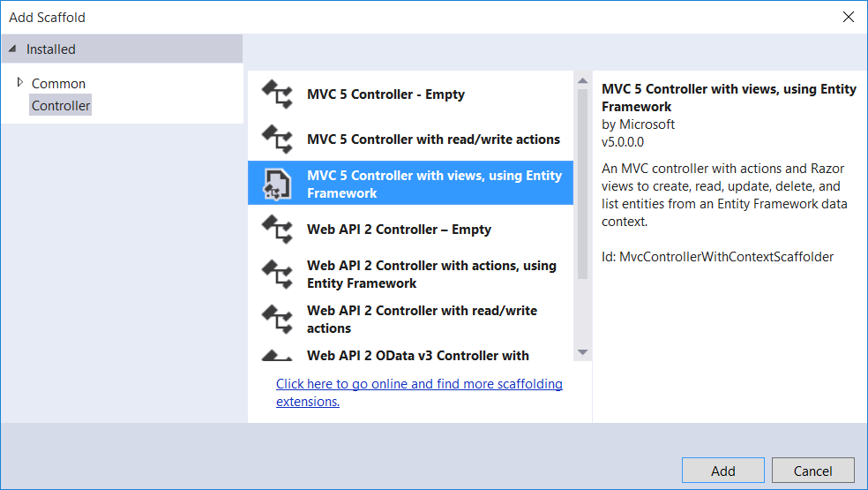Click the selected Entity Framework views scaffold icon
The image size is (868, 490).
pyautogui.click(x=277, y=184)
